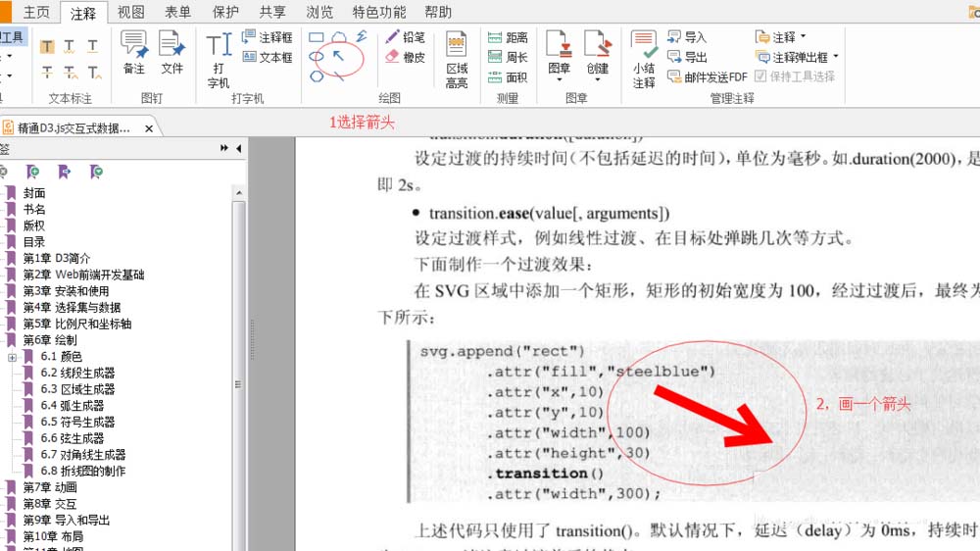980x551 pixels.
Task: Open the 图章 stamp dropdown
Action: coord(560,57)
